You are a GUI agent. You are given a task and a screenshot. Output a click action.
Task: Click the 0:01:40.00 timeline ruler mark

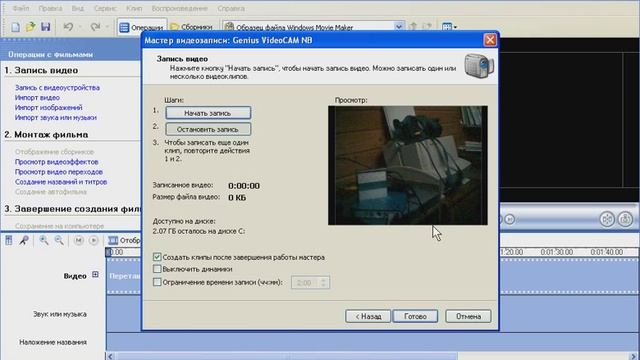coord(607,252)
